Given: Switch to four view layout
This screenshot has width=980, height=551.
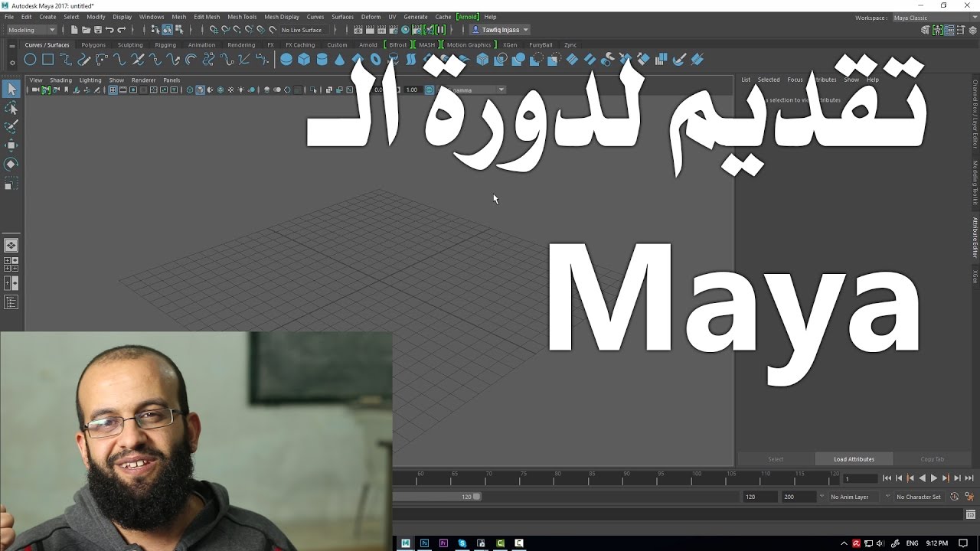Looking at the screenshot, I should (11, 265).
